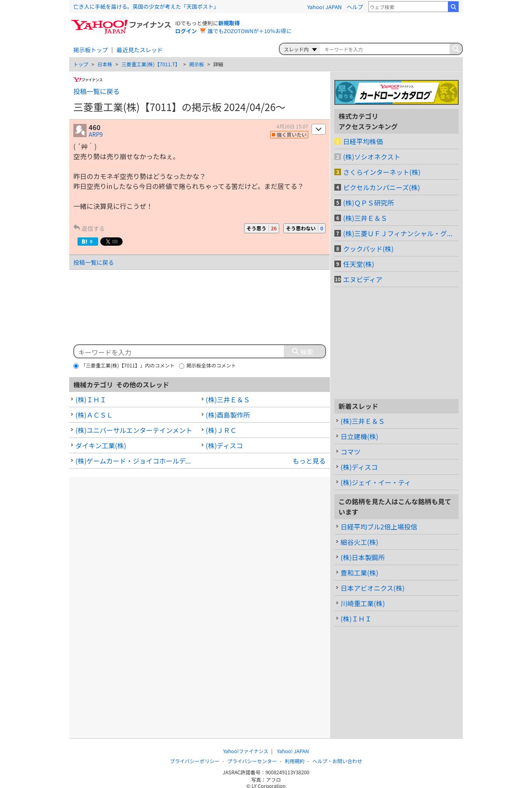532x788 pixels.
Task: Open 日経平均ブル2倍上場投信 link
Action: [x=379, y=527]
